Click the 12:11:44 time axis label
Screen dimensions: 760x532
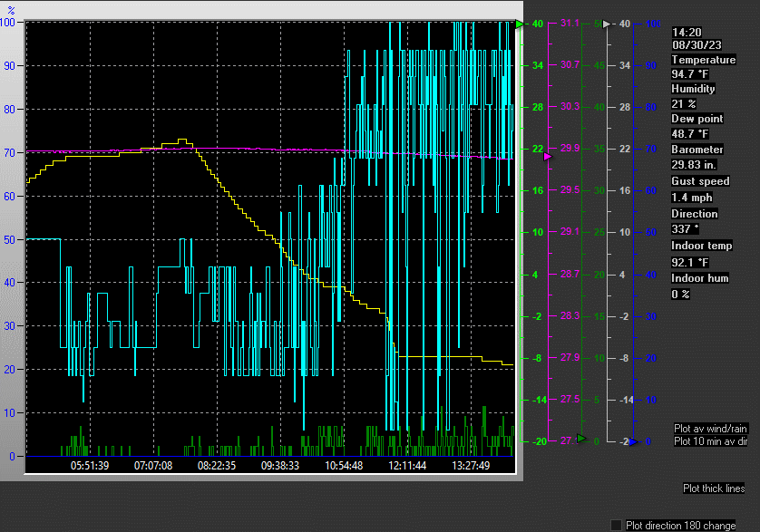tap(407, 466)
